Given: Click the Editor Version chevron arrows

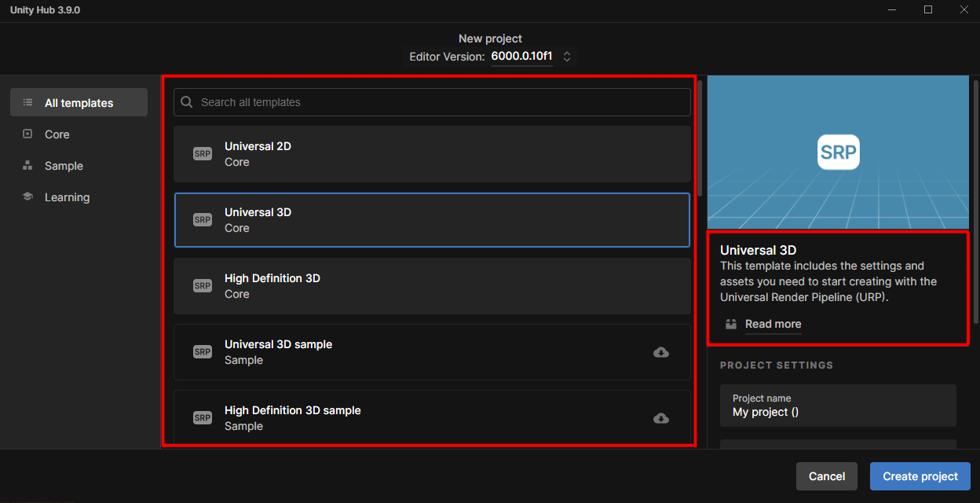Looking at the screenshot, I should click(567, 57).
